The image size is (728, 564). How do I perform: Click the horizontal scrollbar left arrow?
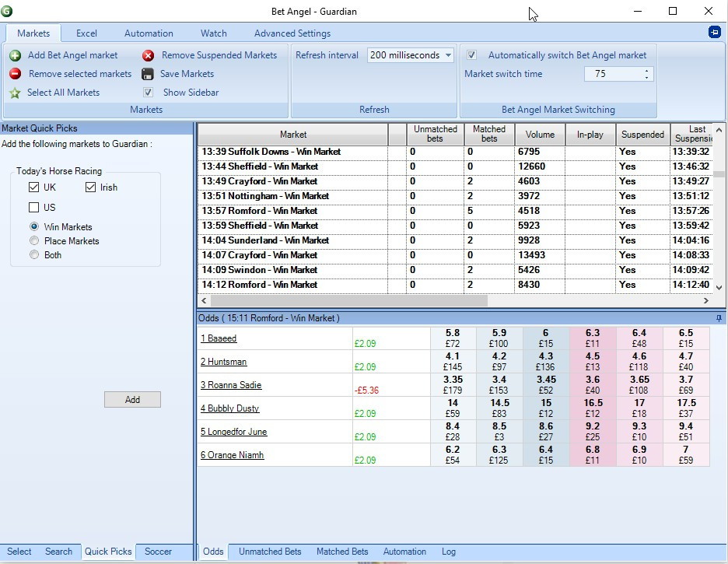tap(204, 301)
